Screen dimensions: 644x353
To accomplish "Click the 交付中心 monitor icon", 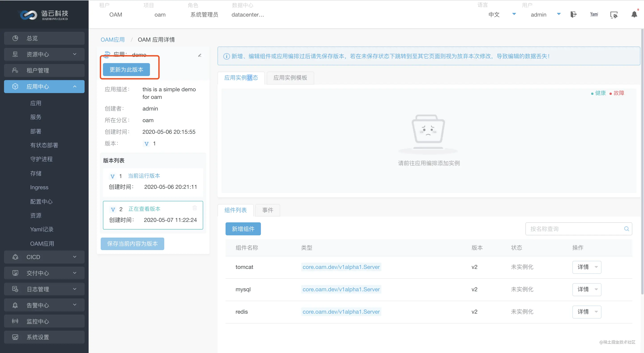I will pyautogui.click(x=15, y=273).
